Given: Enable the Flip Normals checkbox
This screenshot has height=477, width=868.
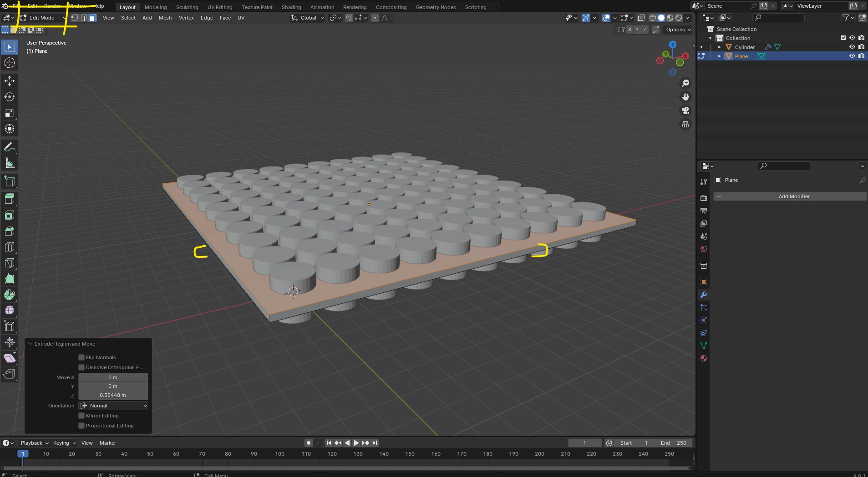Looking at the screenshot, I should pos(81,357).
